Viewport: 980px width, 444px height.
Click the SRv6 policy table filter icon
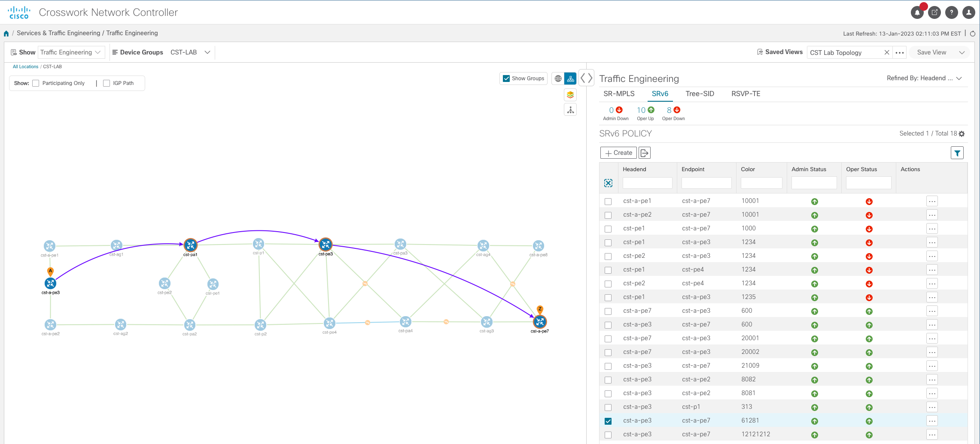957,153
